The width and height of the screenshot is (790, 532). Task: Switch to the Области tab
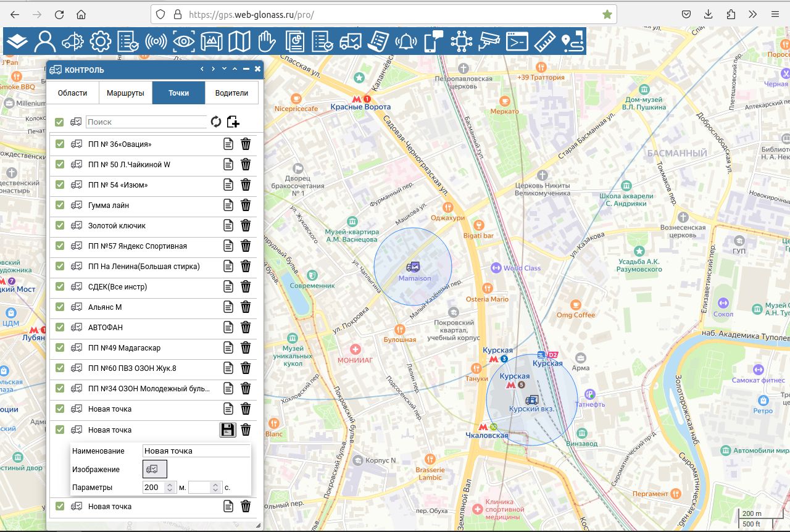[73, 93]
